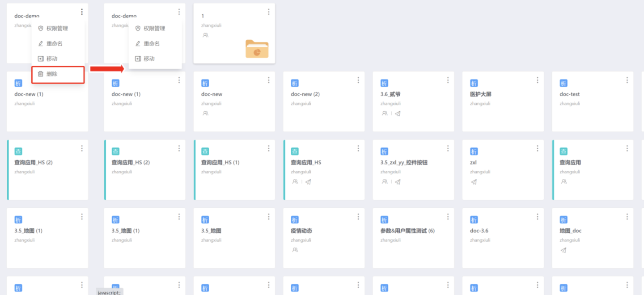Open the doc-new (2) card title
The image size is (644, 295).
click(304, 94)
